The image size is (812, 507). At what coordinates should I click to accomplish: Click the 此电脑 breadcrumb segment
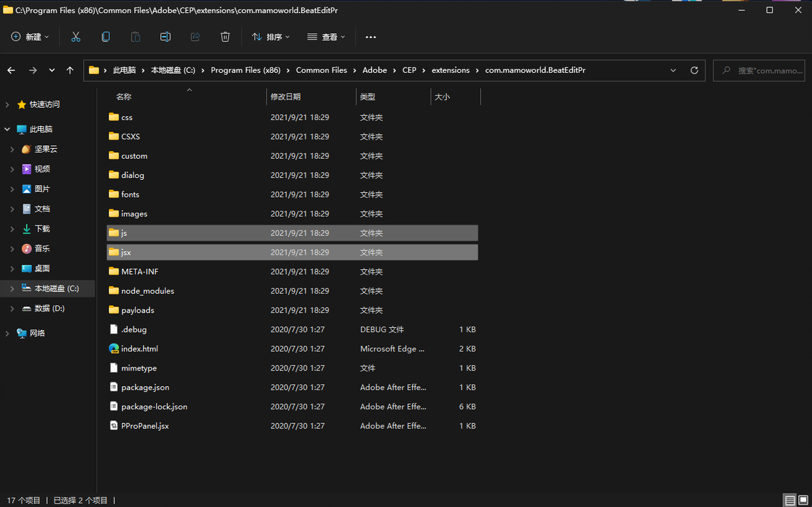[x=124, y=70]
